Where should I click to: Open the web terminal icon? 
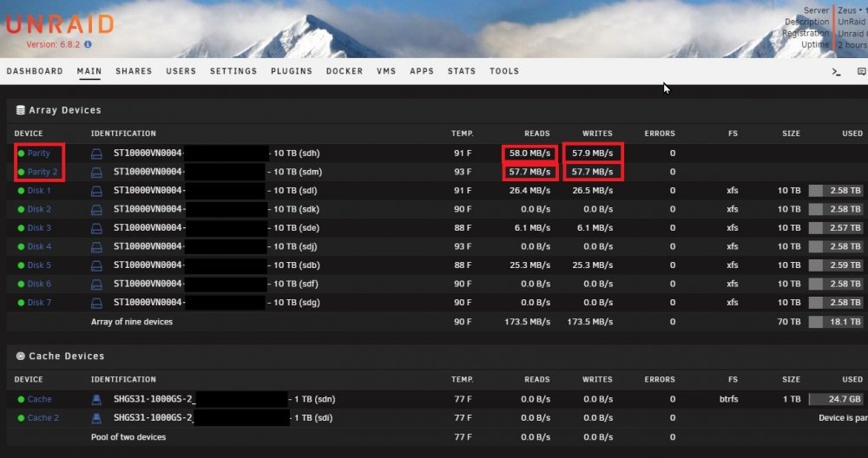(837, 71)
